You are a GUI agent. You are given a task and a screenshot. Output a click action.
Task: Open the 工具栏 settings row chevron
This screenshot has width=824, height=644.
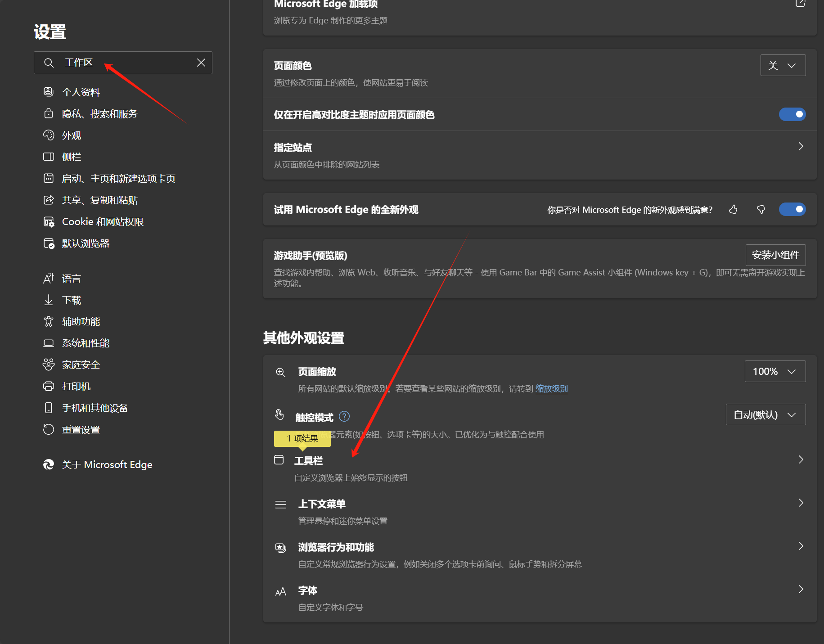coord(801,460)
